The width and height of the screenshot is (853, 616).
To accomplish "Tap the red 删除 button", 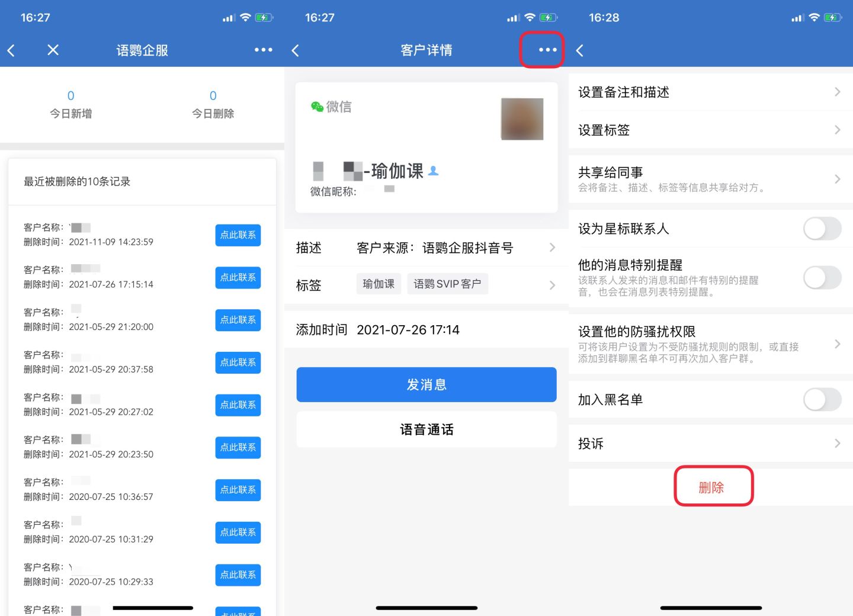I will pos(713,487).
